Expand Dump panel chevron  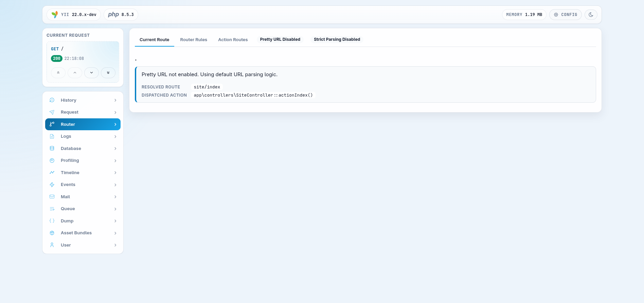115,221
